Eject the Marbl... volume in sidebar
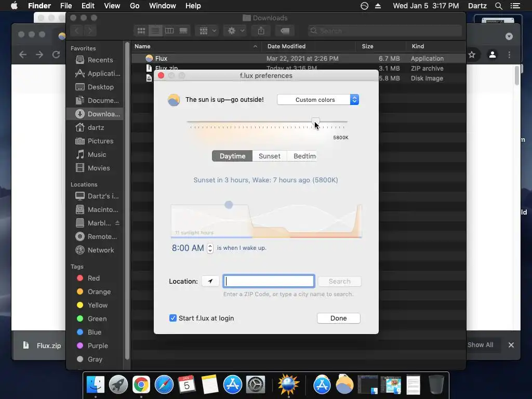532x399 pixels. pyautogui.click(x=117, y=223)
